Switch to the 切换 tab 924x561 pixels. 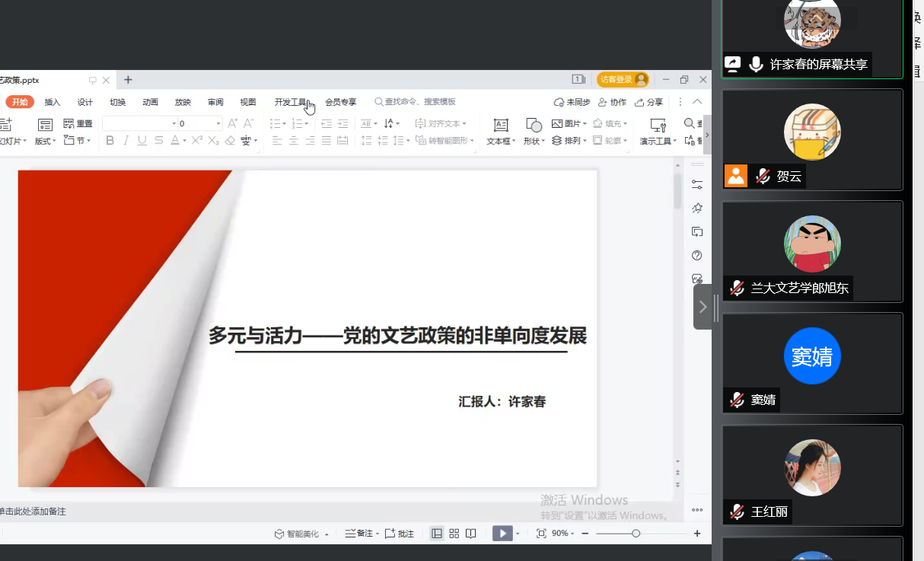pos(118,102)
